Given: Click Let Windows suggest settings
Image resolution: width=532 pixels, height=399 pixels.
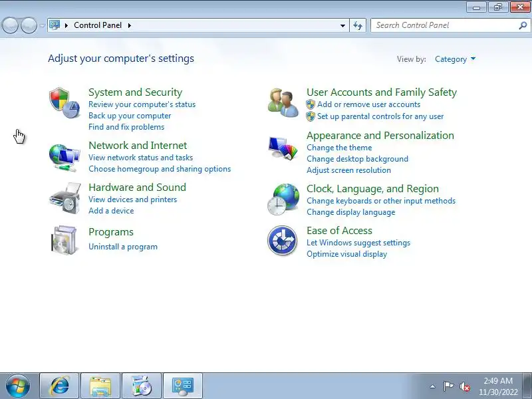Looking at the screenshot, I should [x=358, y=243].
